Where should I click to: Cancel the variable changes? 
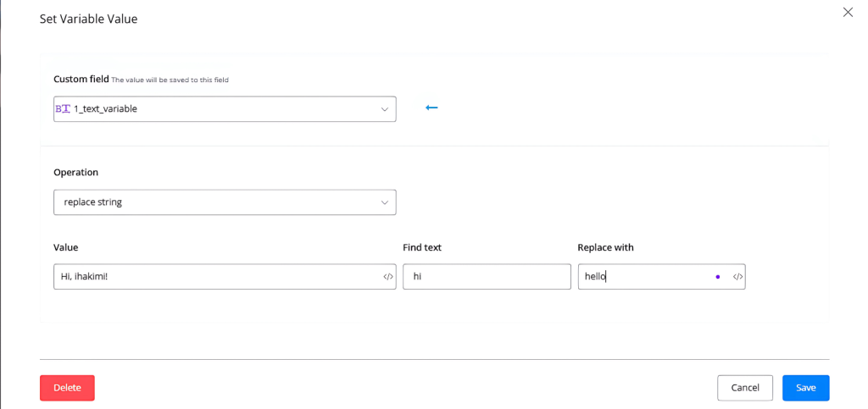coord(744,387)
